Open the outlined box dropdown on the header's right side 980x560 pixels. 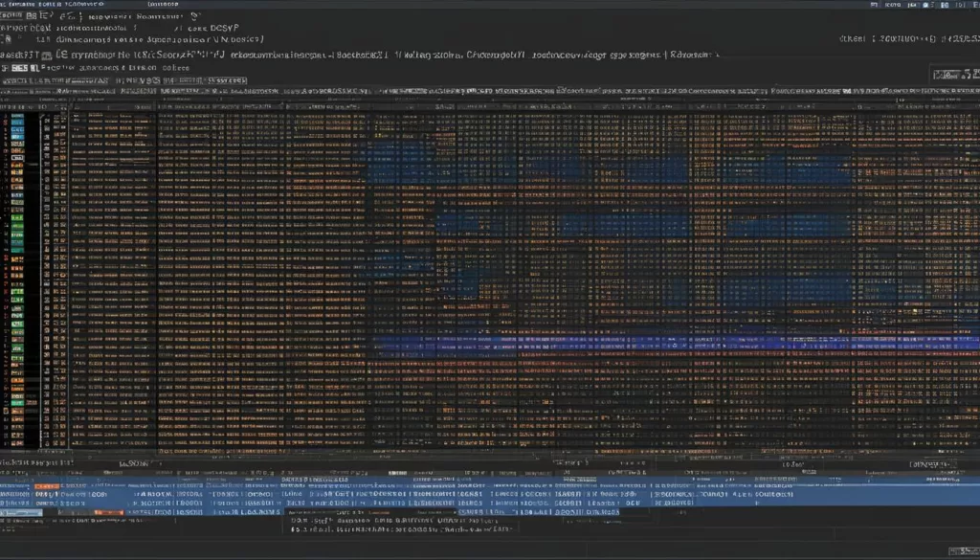coord(951,75)
